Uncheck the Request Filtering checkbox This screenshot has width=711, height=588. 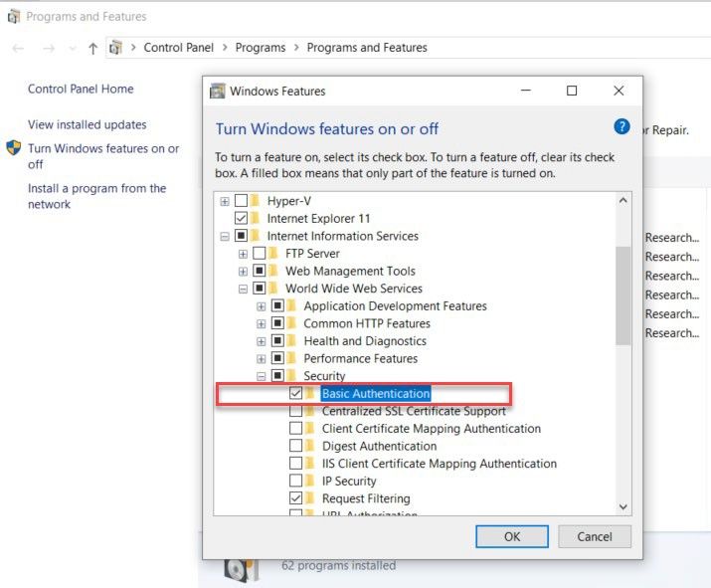(295, 497)
